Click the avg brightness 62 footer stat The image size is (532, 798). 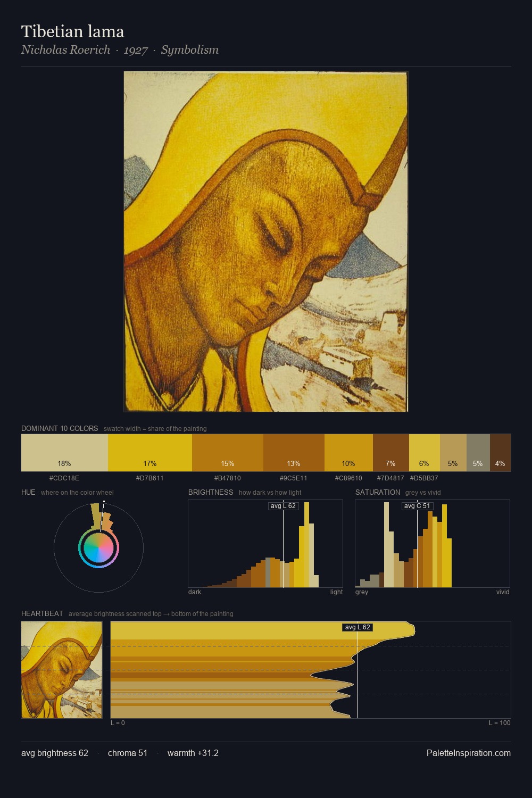[55, 753]
